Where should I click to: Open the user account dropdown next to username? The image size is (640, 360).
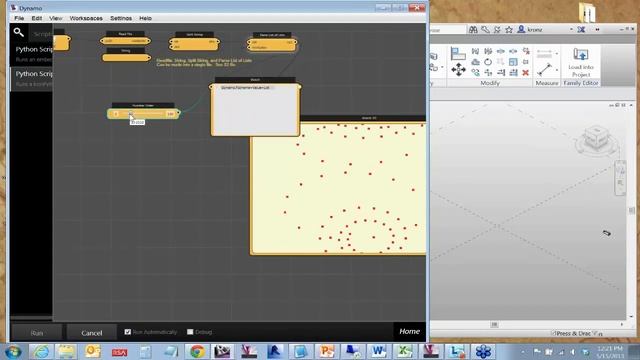[x=571, y=29]
